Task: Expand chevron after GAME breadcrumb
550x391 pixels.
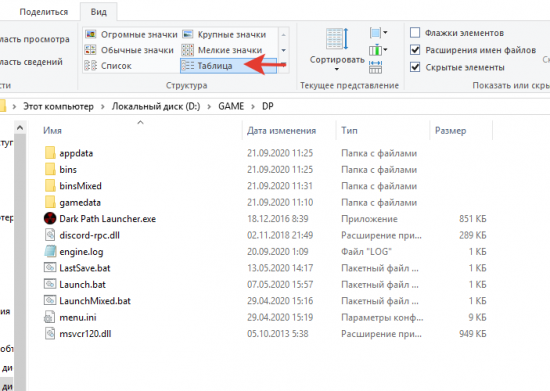Action: (x=253, y=107)
